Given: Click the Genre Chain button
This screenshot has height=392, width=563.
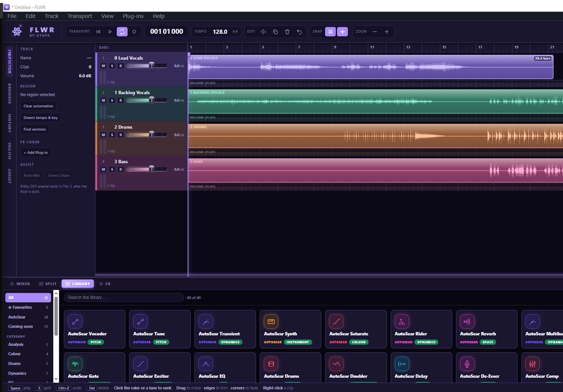Looking at the screenshot, I should pyautogui.click(x=59, y=176).
